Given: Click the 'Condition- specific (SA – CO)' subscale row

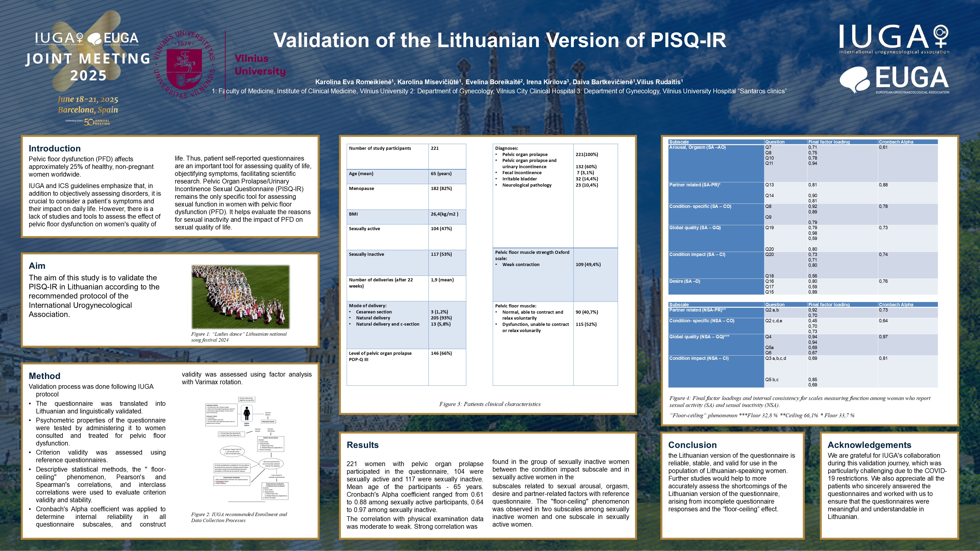Looking at the screenshot, I should [x=803, y=214].
